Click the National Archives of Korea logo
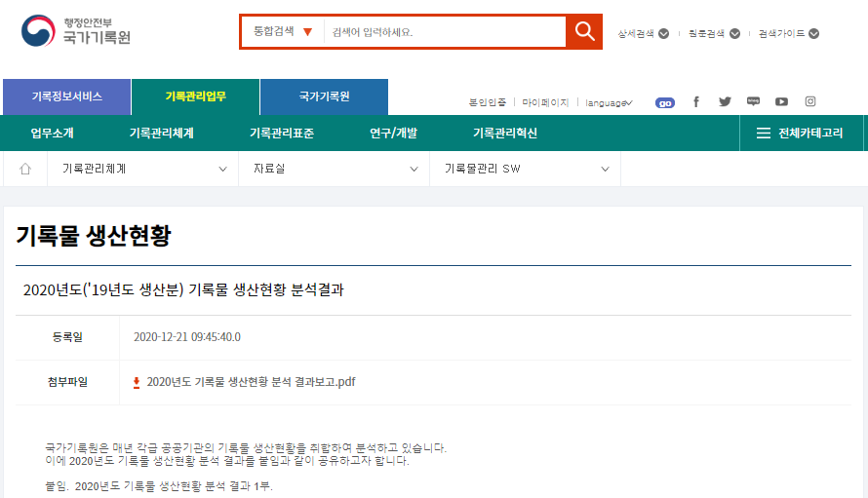This screenshot has width=868, height=498. click(x=76, y=31)
